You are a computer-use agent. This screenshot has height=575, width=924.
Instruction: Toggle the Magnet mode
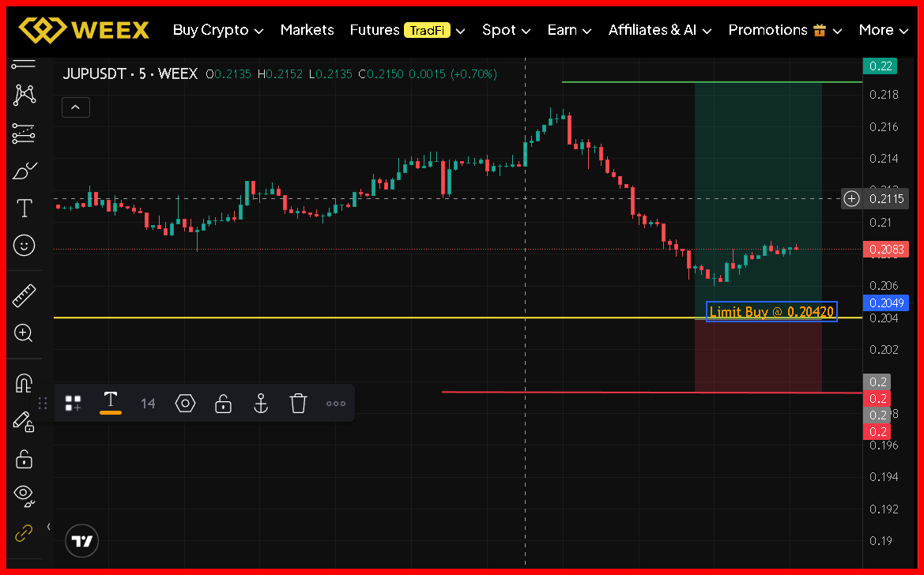pyautogui.click(x=25, y=384)
